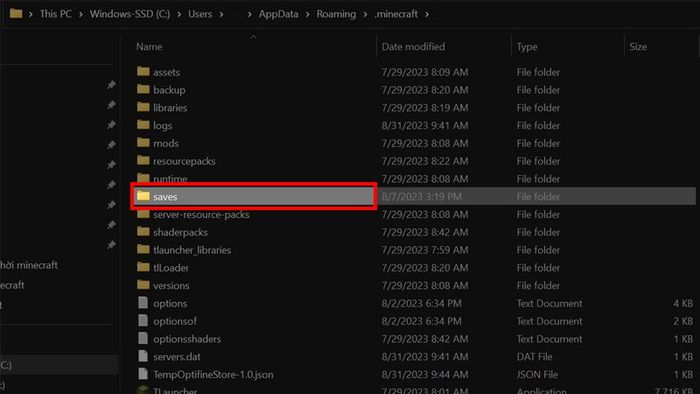Click the Type column header
The width and height of the screenshot is (700, 394).
527,46
